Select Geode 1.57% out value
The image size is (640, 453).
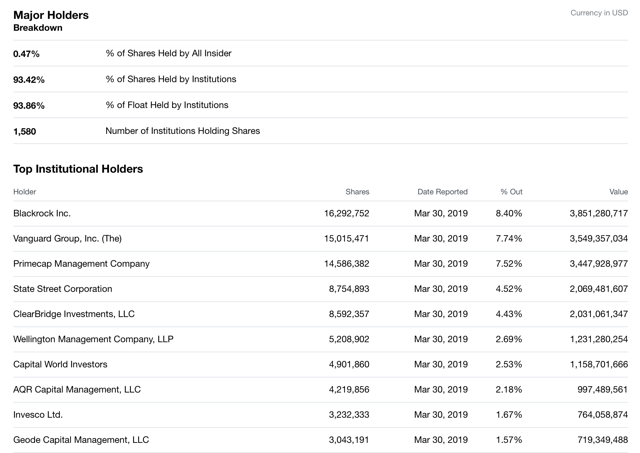click(509, 440)
